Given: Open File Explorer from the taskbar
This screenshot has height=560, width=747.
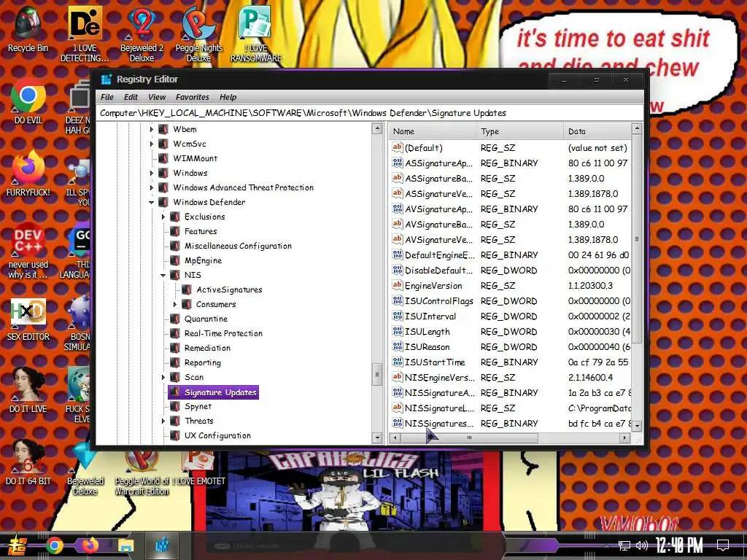Looking at the screenshot, I should 125,545.
